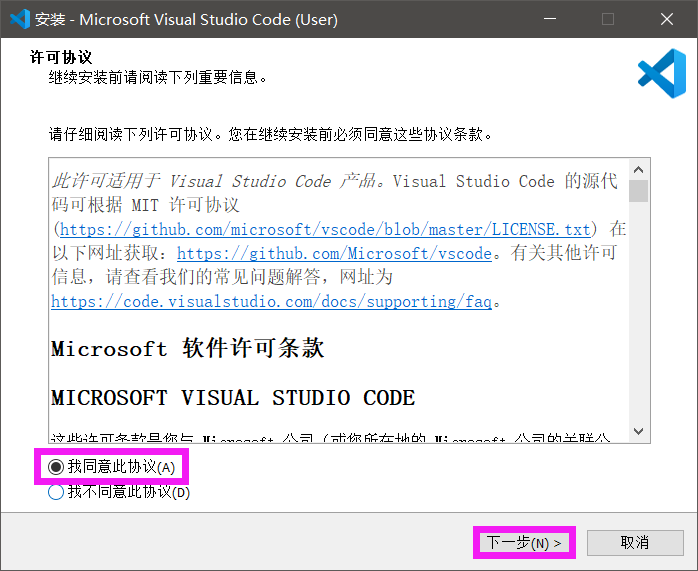Click the 许可协议 heading

point(61,57)
